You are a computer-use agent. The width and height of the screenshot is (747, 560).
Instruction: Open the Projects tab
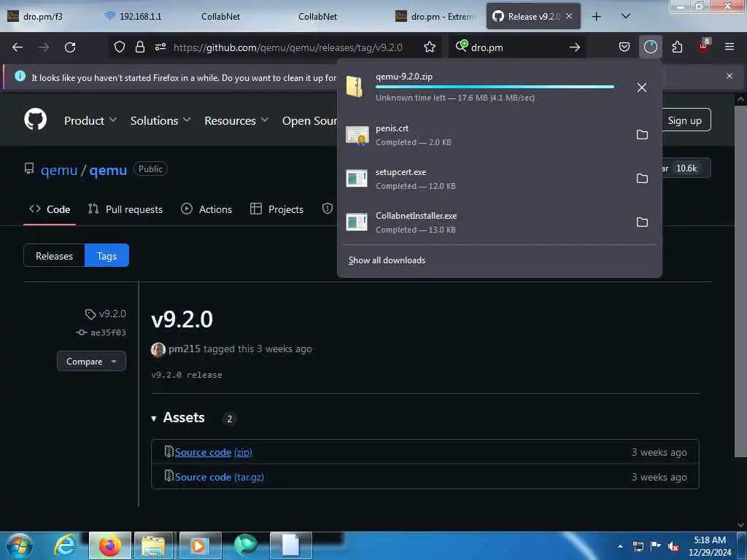click(276, 209)
